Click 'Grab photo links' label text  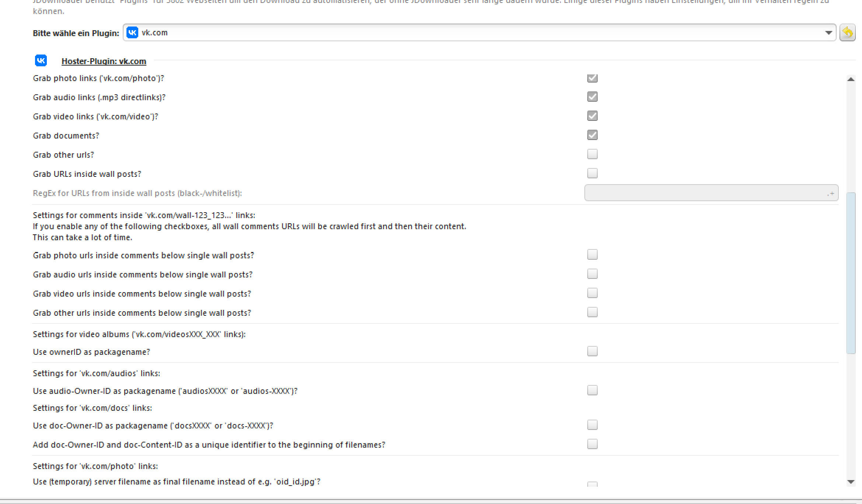click(98, 78)
